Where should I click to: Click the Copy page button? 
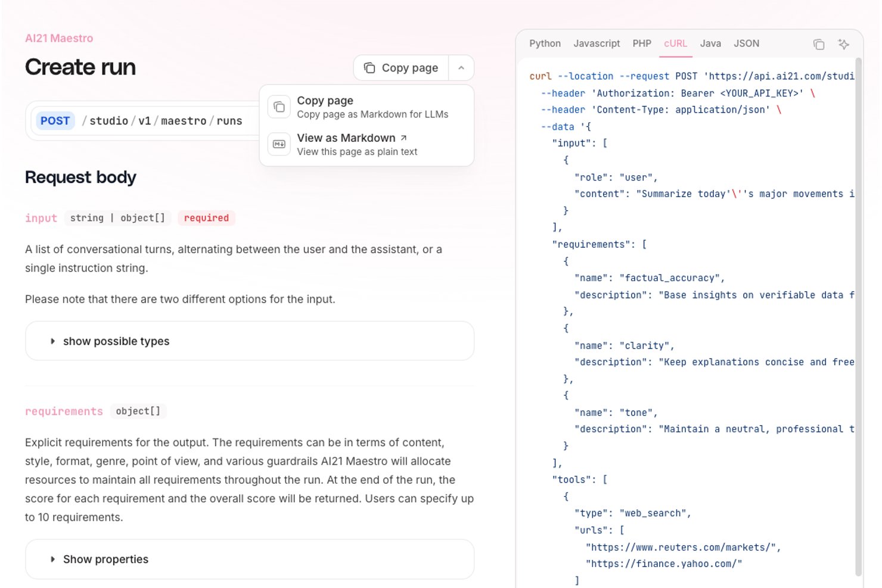(401, 68)
